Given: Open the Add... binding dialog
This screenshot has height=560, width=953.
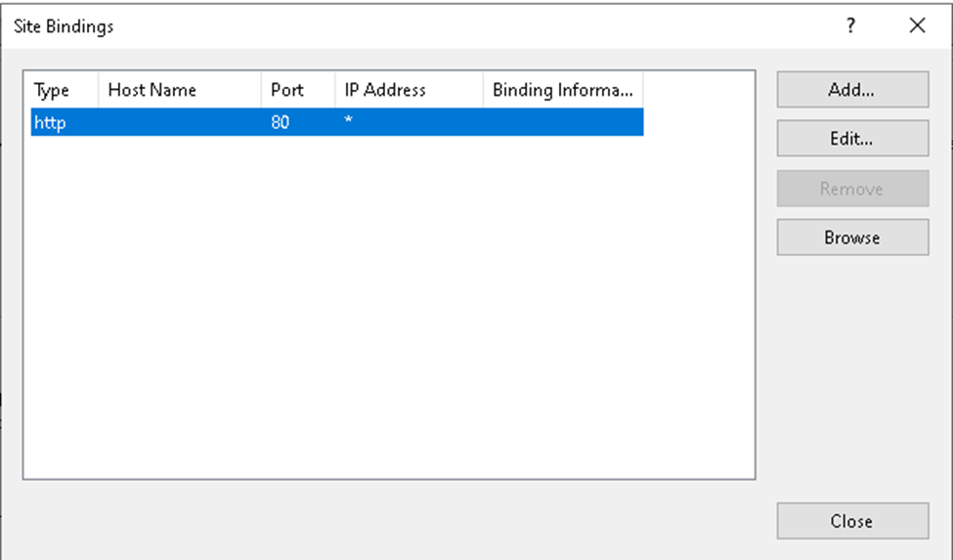Looking at the screenshot, I should (851, 90).
